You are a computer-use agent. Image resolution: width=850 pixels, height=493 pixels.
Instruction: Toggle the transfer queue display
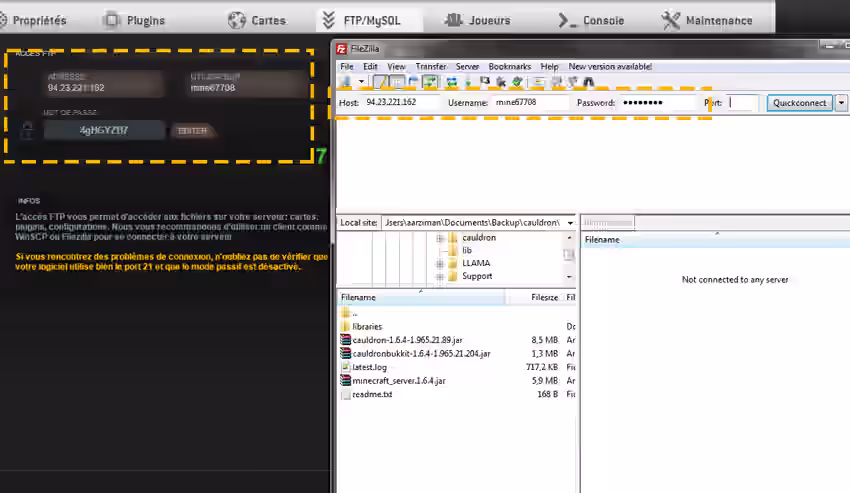430,82
